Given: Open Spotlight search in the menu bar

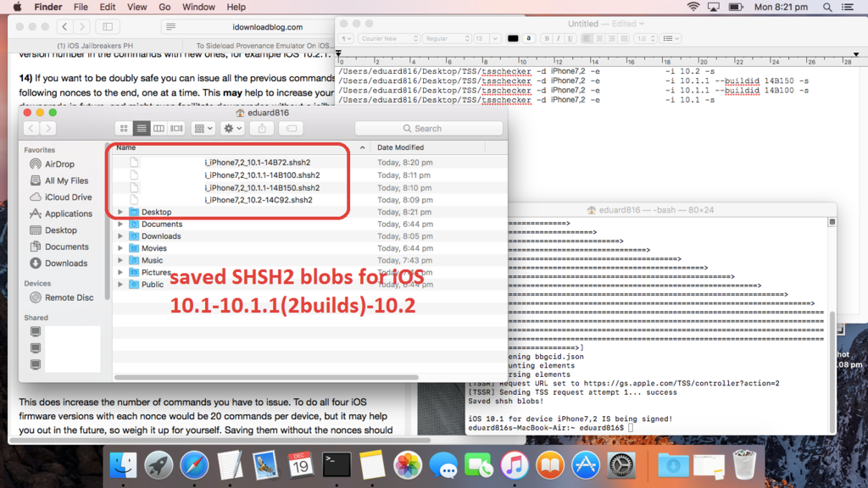Looking at the screenshot, I should (x=827, y=7).
